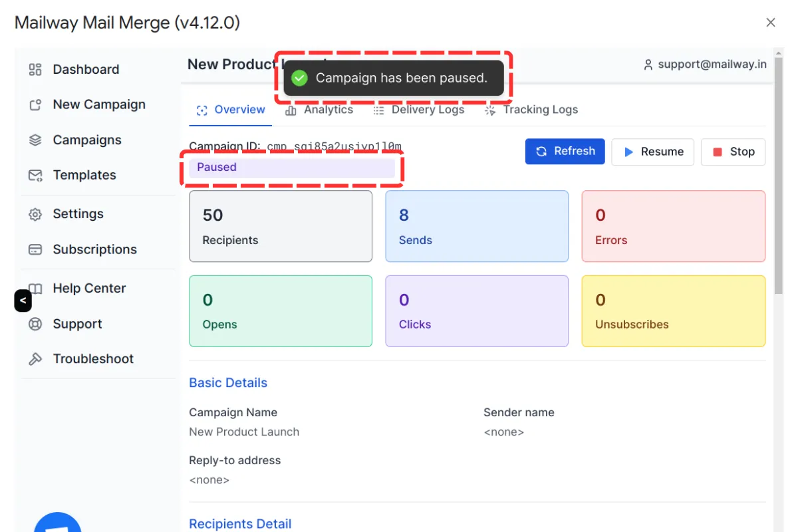This screenshot has width=798, height=532.
Task: Click the Troubleshoot hammer icon
Action: pyautogui.click(x=35, y=359)
